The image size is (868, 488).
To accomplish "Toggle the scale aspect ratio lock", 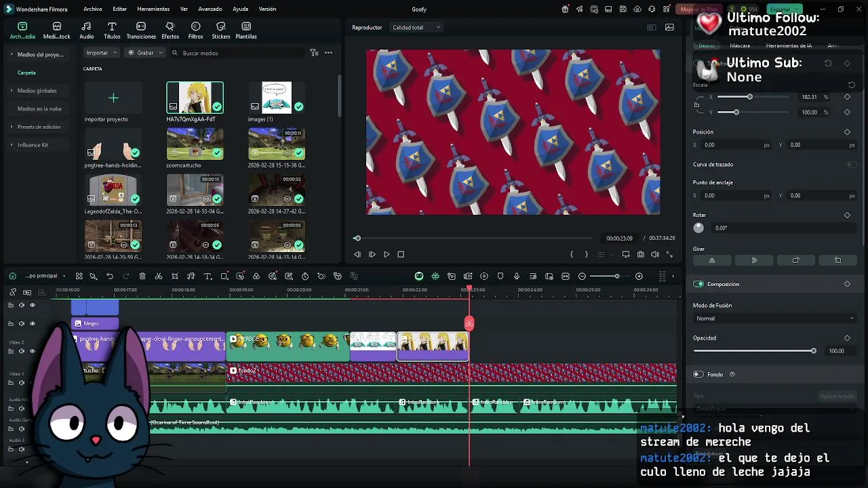I will (x=697, y=104).
